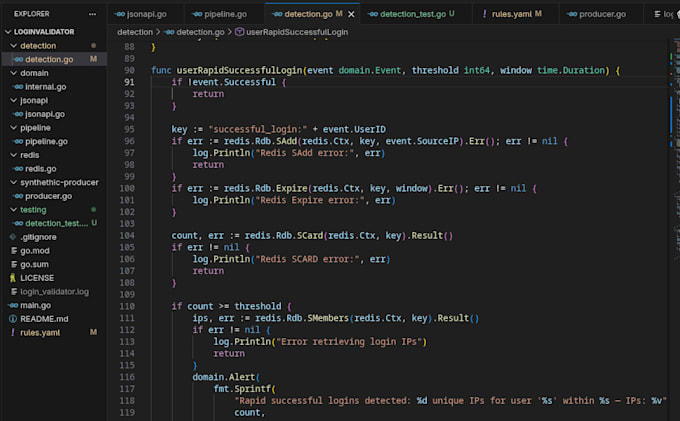Collapse the testing folder chevron
The width and height of the screenshot is (680, 421).
tap(13, 209)
